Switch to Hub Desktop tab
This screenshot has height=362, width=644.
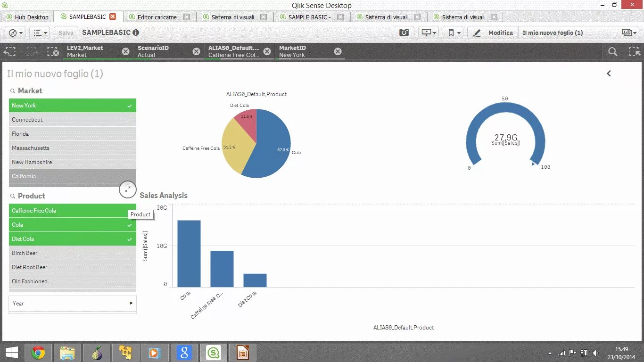[x=27, y=17]
